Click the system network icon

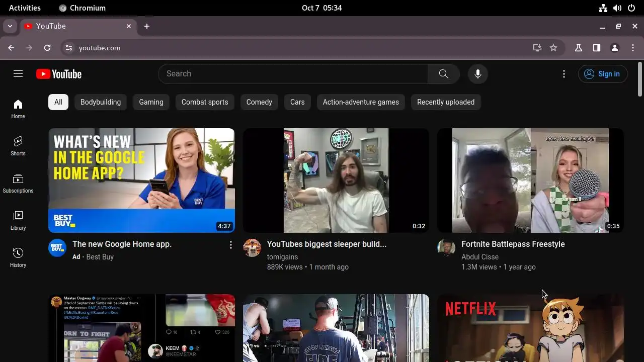tap(603, 8)
